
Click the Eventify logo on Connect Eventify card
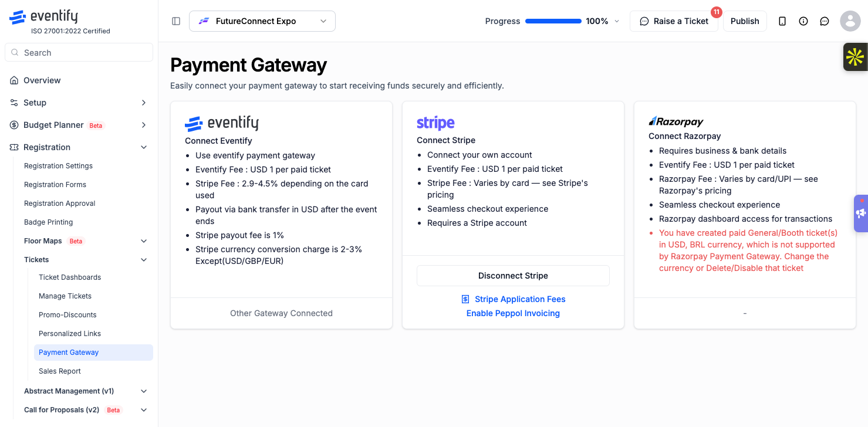click(x=221, y=123)
